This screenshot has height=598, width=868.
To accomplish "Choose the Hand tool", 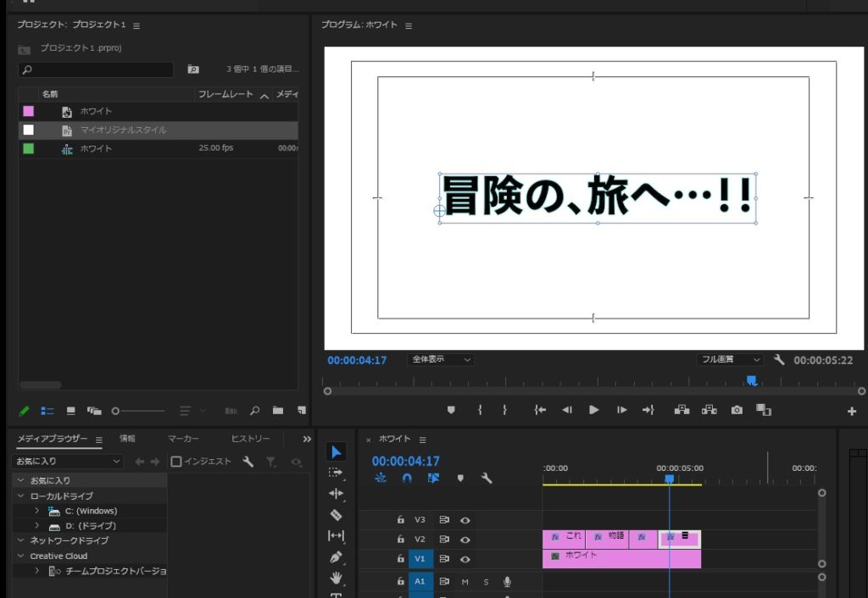I will tap(337, 579).
